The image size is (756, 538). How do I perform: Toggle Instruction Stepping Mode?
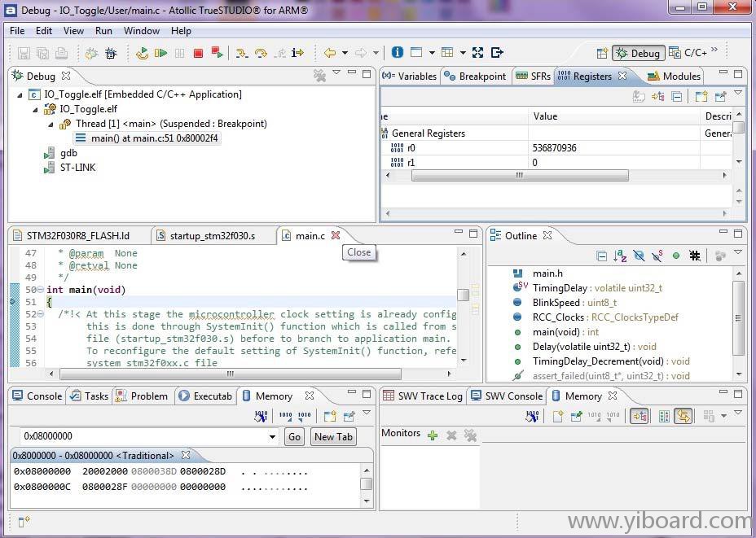(x=297, y=53)
